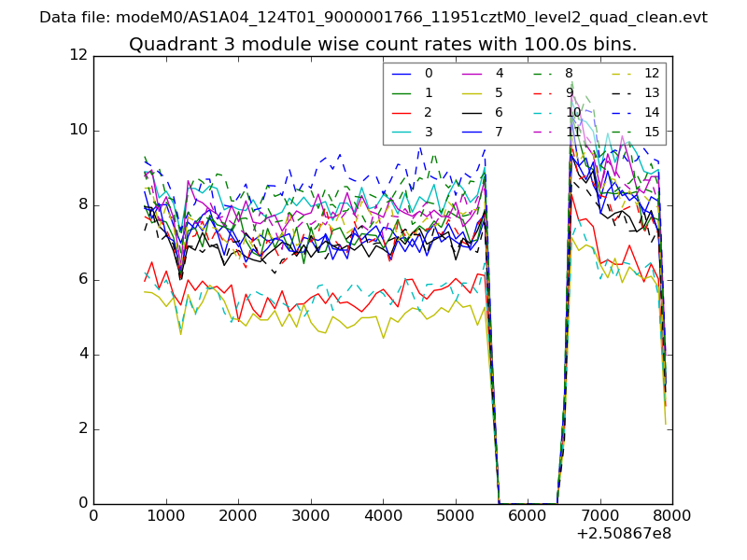Image resolution: width=747 pixels, height=560 pixels.
Task: Click x-axis tick label 8000
Action: coord(672,514)
